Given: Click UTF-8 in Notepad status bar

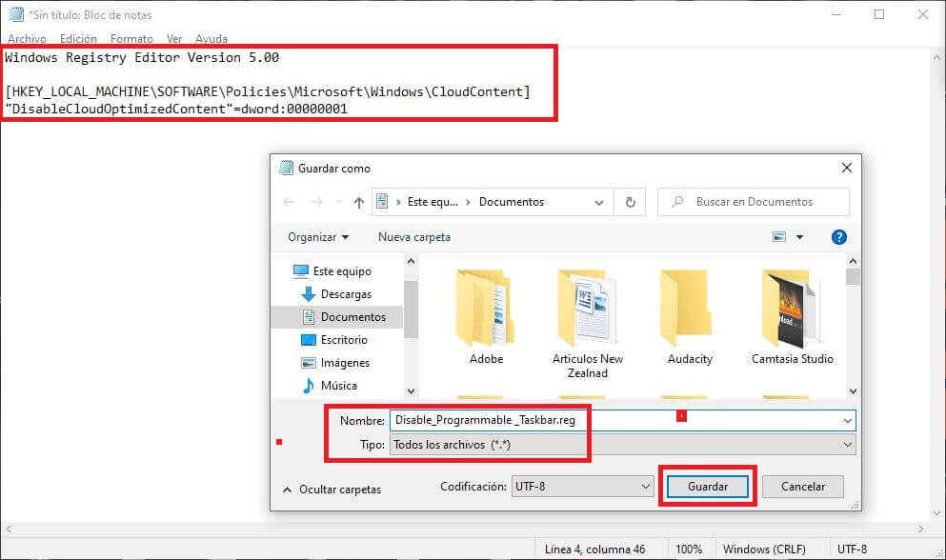Looking at the screenshot, I should [x=852, y=550].
